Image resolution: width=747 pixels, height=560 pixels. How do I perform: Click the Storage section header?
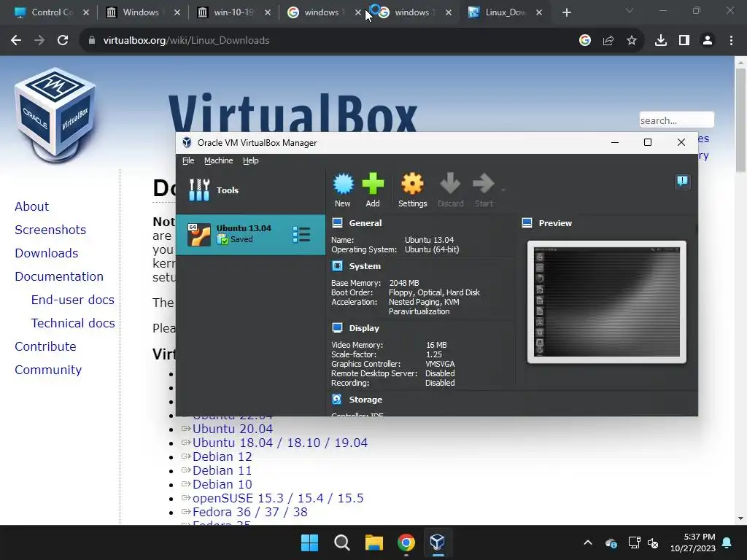pyautogui.click(x=365, y=400)
